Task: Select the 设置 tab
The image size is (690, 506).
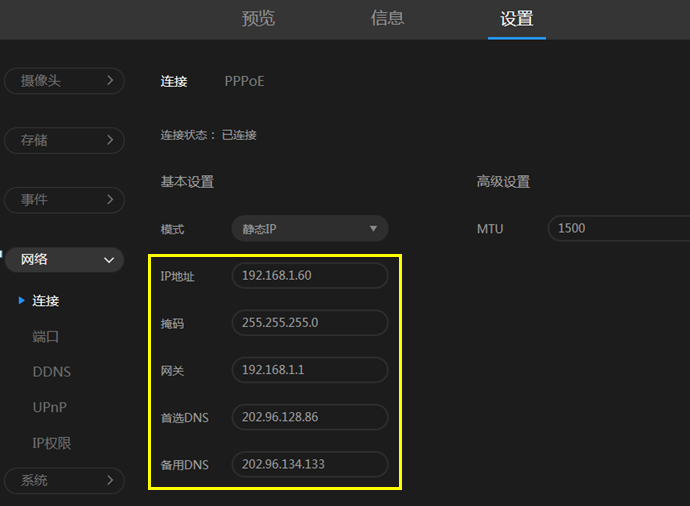Action: (x=517, y=18)
